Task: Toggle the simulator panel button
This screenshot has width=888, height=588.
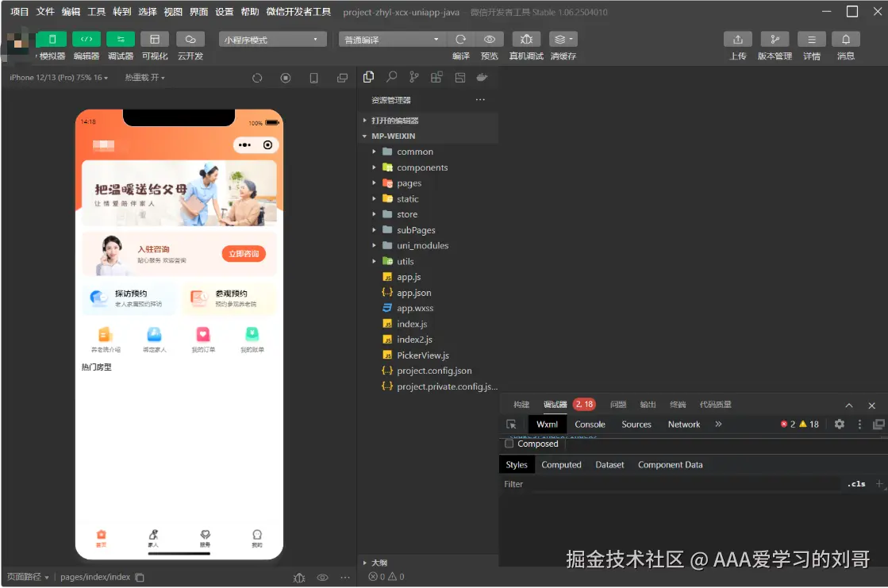Action: pyautogui.click(x=52, y=39)
